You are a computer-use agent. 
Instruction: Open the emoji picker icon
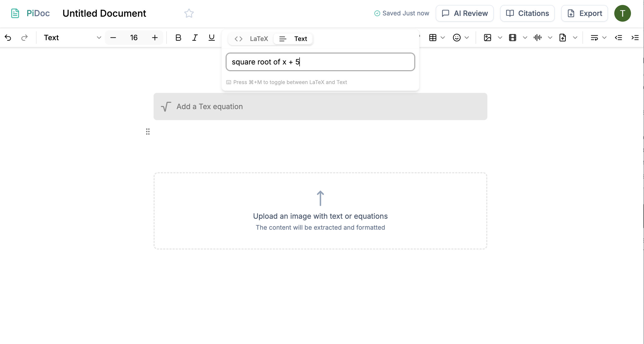457,38
